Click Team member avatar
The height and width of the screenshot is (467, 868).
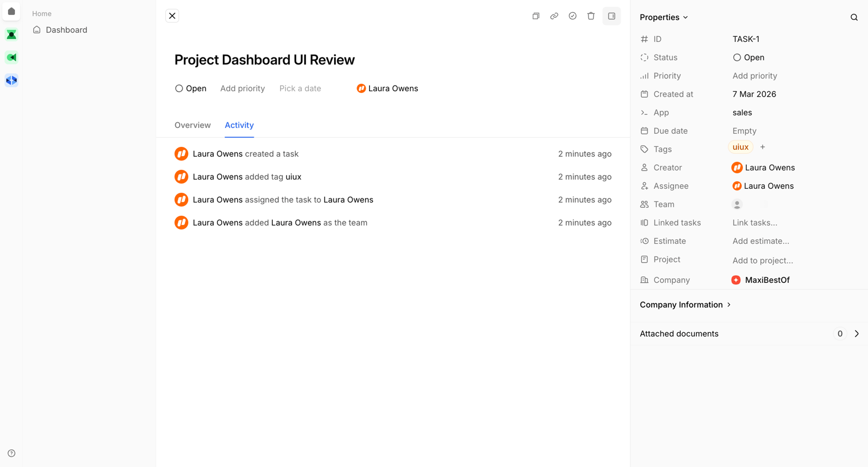(737, 204)
